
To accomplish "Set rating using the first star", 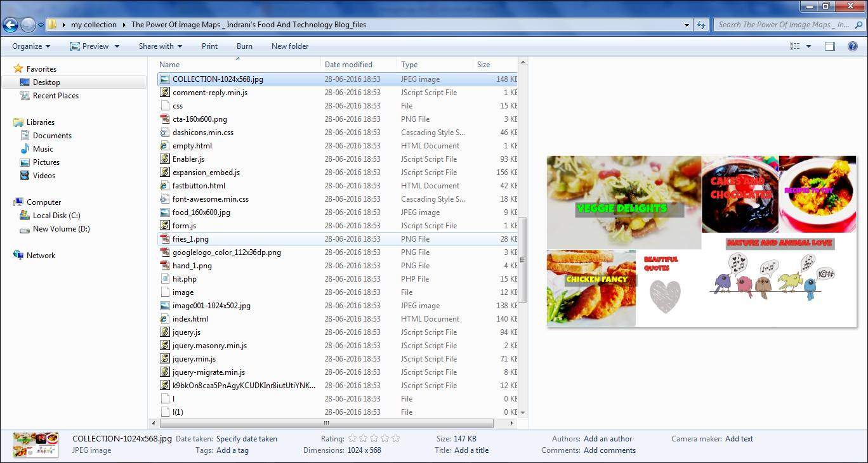I will tap(351, 438).
